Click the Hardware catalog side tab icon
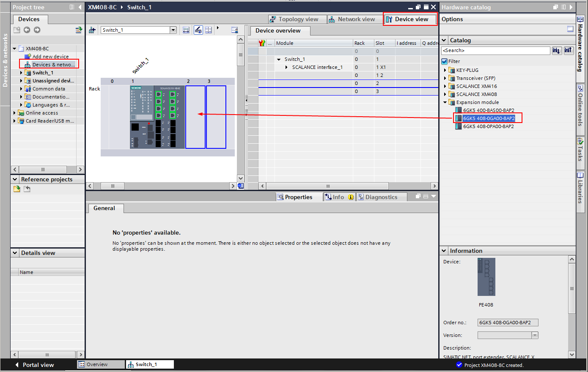588x372 pixels. (x=580, y=19)
